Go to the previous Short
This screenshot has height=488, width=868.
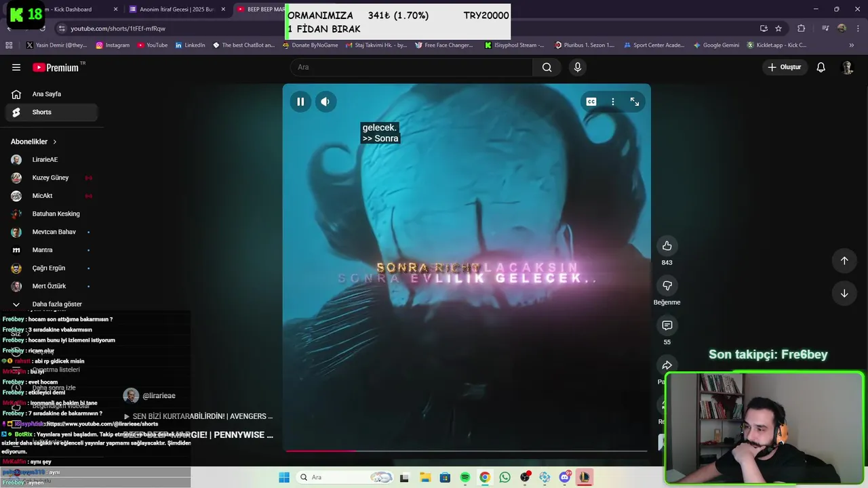(844, 261)
